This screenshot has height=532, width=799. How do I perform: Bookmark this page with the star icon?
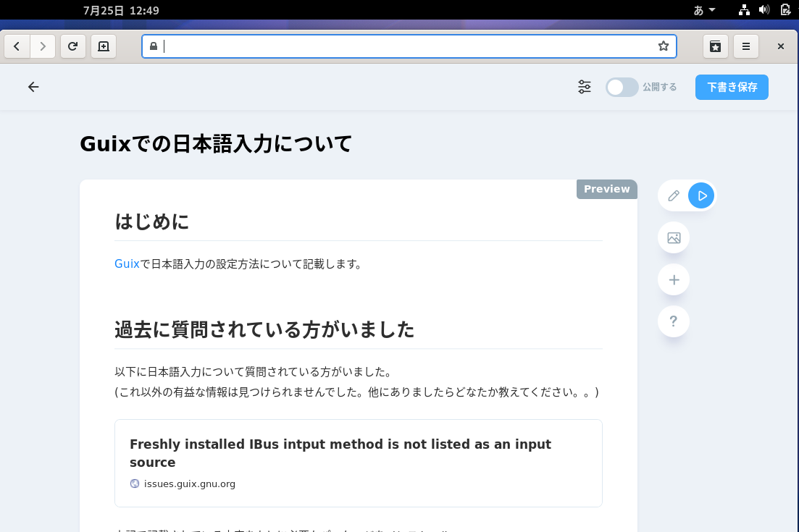tap(663, 46)
